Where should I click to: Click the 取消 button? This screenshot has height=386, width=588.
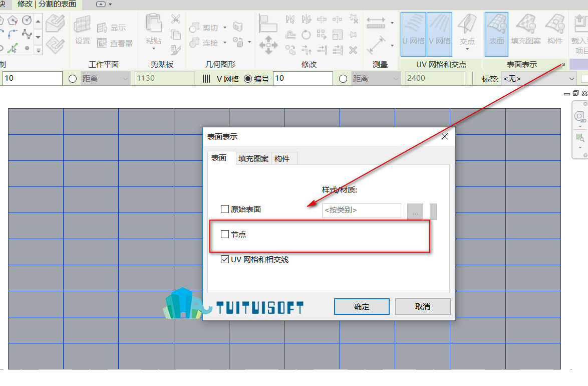pos(423,307)
